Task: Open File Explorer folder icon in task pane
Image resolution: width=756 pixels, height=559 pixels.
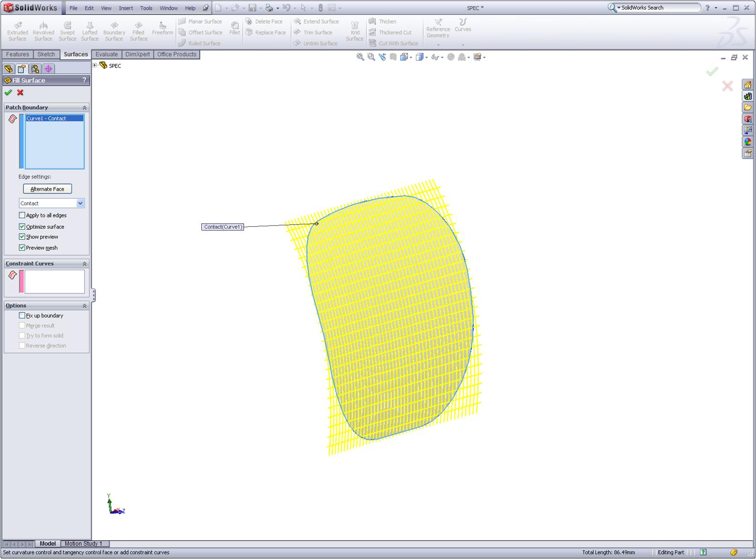Action: [x=747, y=108]
